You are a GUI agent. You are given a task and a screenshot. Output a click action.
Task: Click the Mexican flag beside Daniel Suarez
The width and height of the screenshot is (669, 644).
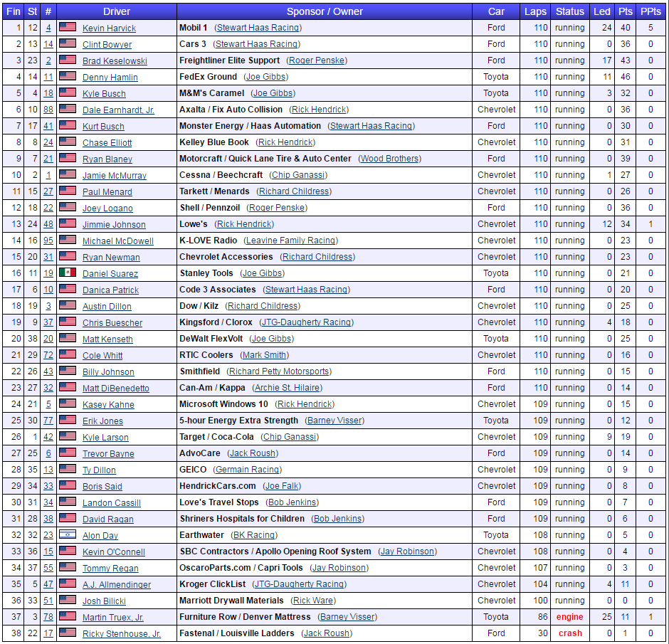coord(68,273)
